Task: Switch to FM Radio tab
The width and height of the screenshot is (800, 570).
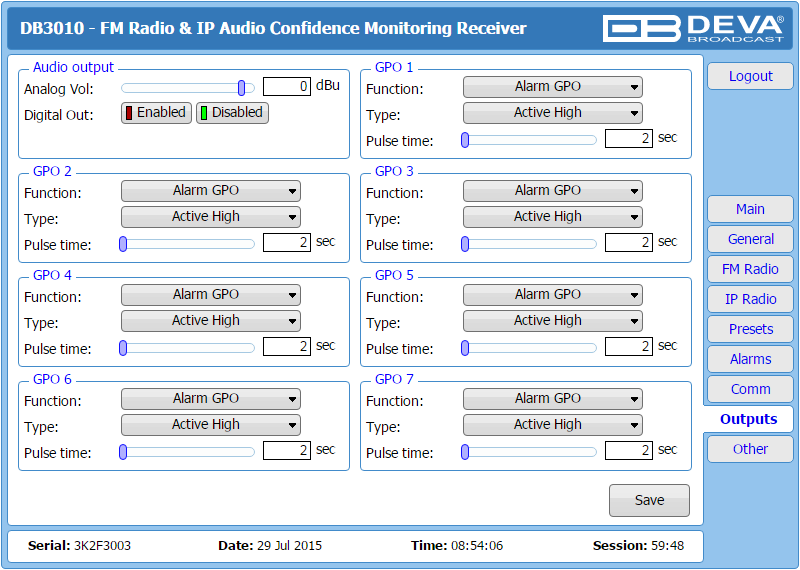Action: click(750, 269)
